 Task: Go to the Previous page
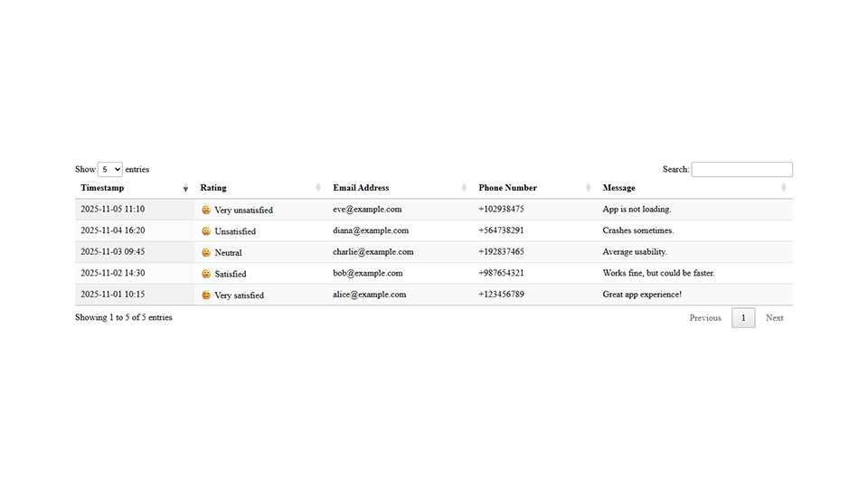705,318
